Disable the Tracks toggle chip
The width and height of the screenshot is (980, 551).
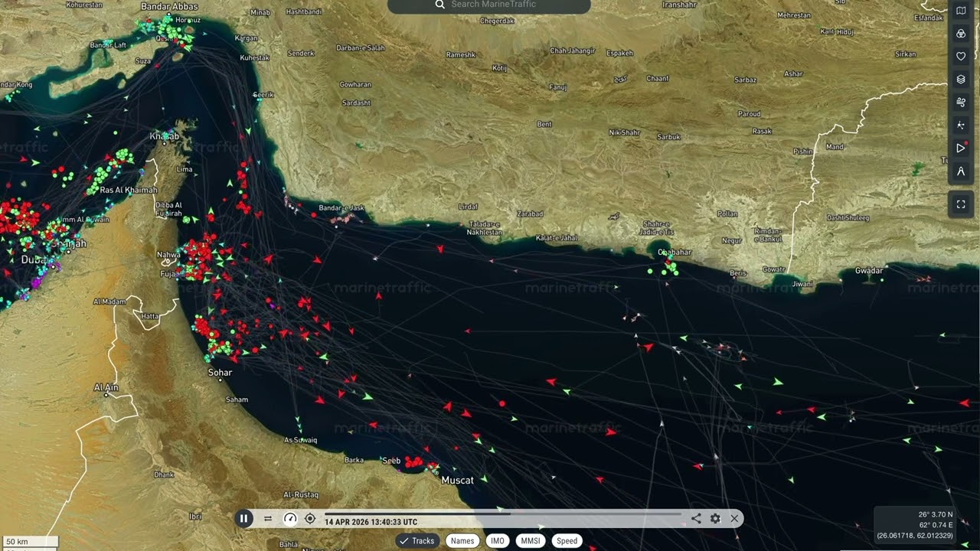(x=416, y=540)
